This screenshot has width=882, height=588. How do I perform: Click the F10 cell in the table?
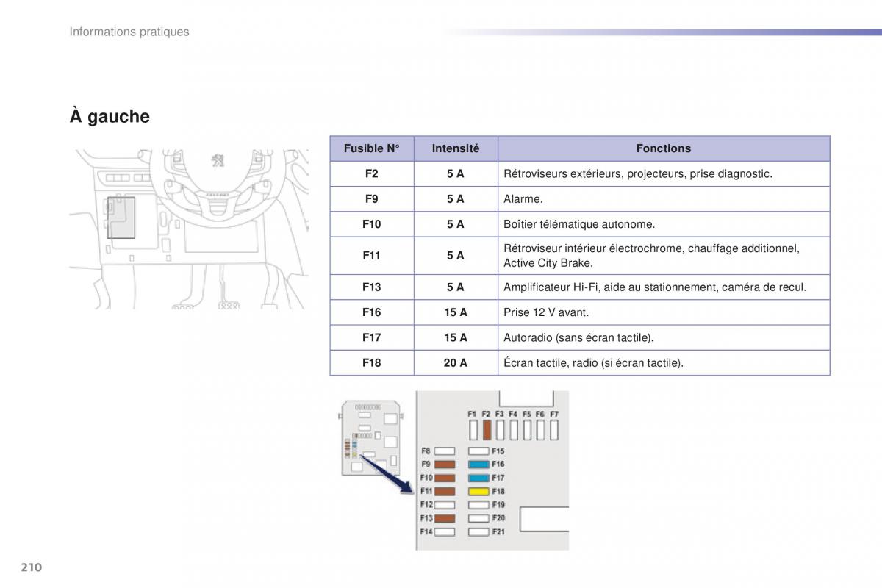click(x=372, y=224)
